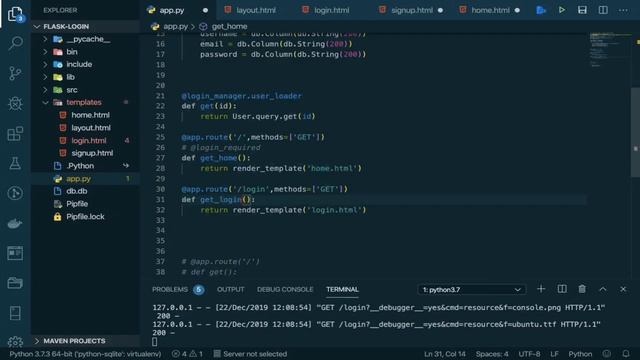Open the OUTPUT panel tab
Image resolution: width=640 pixels, height=360 pixels.
point(230,289)
